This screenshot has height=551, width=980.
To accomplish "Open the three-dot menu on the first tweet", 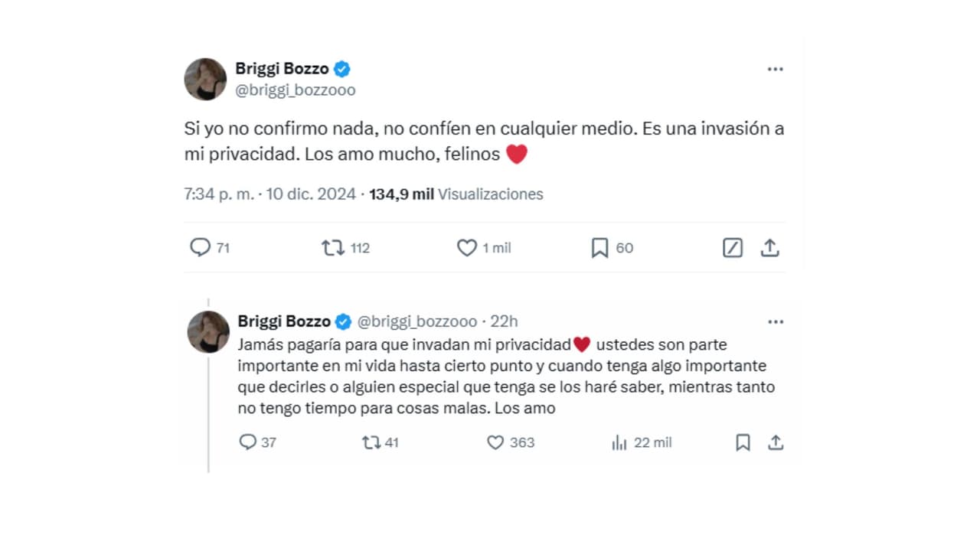I will coord(775,68).
